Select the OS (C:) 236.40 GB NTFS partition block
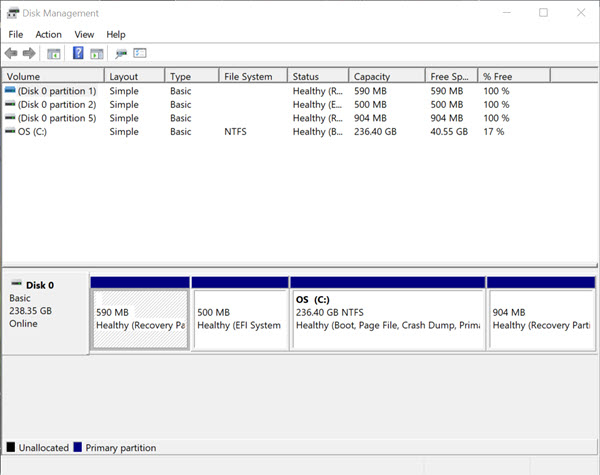Screen dimensions: 600x475 click(387, 318)
